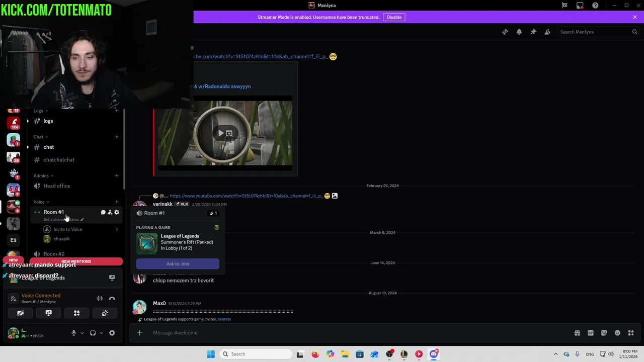The image size is (644, 362).
Task: Search from the Windows taskbar box
Action: tap(256, 354)
